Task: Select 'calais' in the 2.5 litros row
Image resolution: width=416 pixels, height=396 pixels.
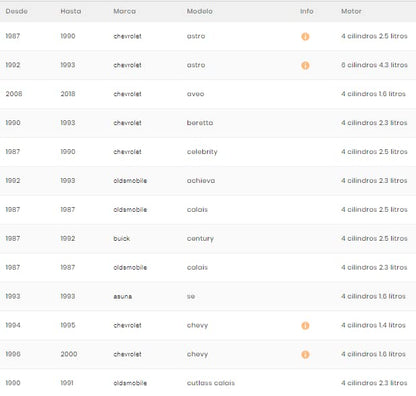Action: (x=197, y=210)
